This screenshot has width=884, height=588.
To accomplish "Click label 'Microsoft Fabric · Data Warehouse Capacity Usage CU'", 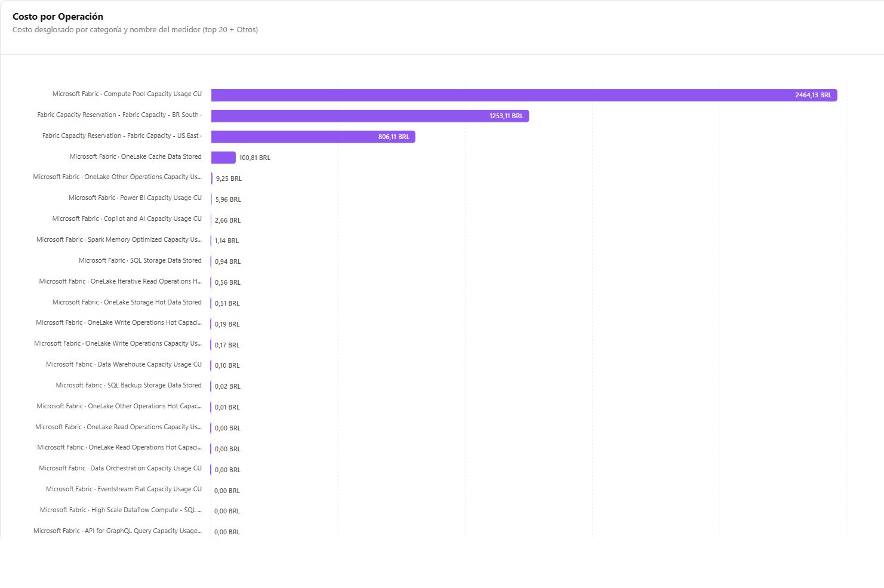I will click(x=124, y=365).
